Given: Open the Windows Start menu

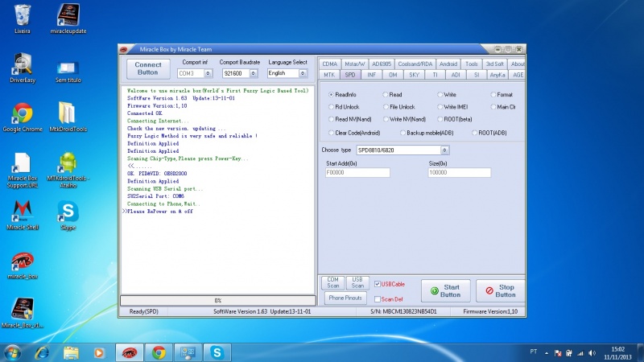Looking at the screenshot, I should point(12,352).
